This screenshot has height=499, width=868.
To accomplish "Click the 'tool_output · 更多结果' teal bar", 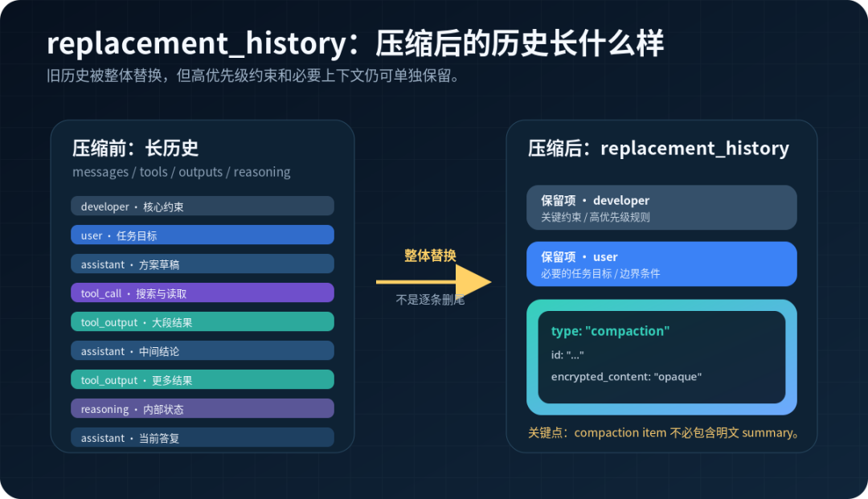I will [202, 380].
